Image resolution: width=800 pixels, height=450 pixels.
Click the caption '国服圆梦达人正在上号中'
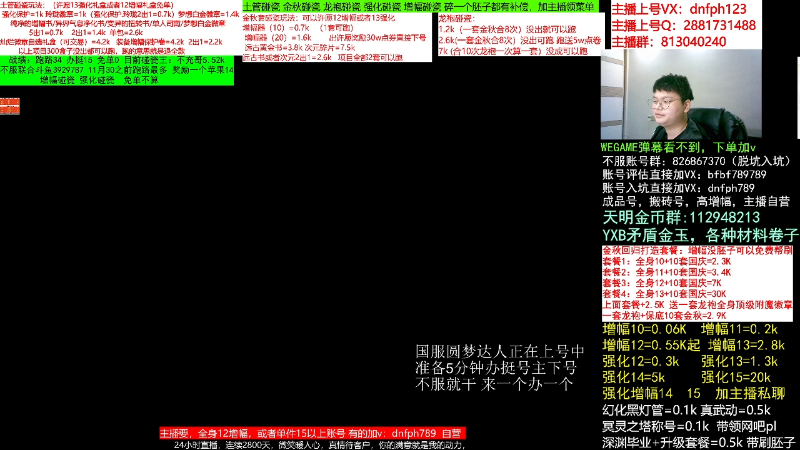pos(499,352)
